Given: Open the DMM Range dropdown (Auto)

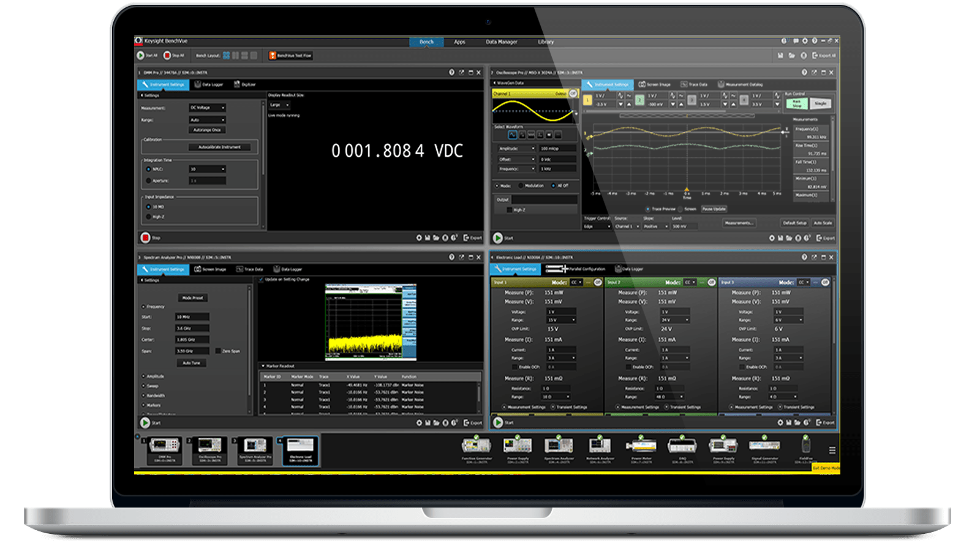Looking at the screenshot, I should pyautogui.click(x=207, y=120).
